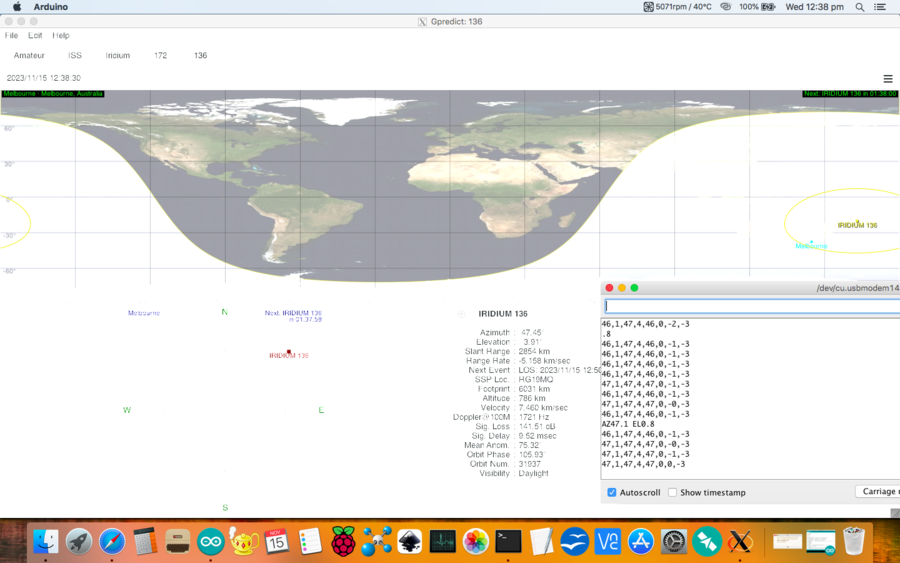Open the Gpredict hamburger menu icon

[888, 78]
